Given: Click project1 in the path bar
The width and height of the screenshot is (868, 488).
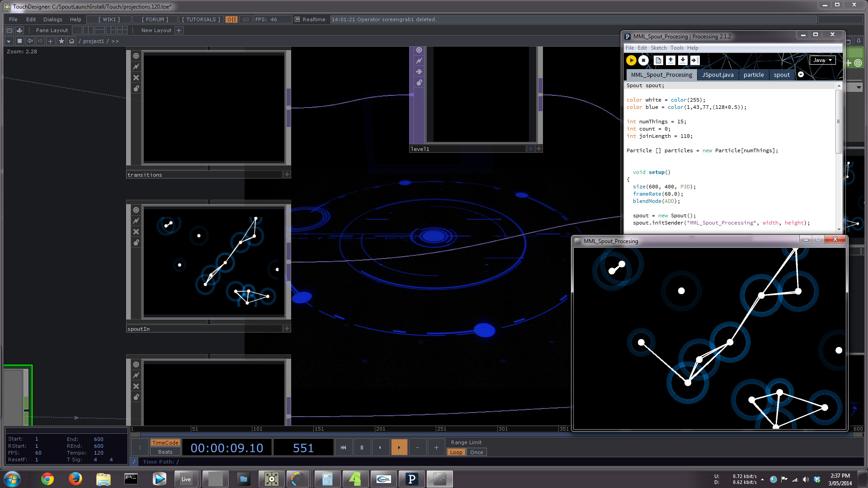Looking at the screenshot, I should click(93, 41).
